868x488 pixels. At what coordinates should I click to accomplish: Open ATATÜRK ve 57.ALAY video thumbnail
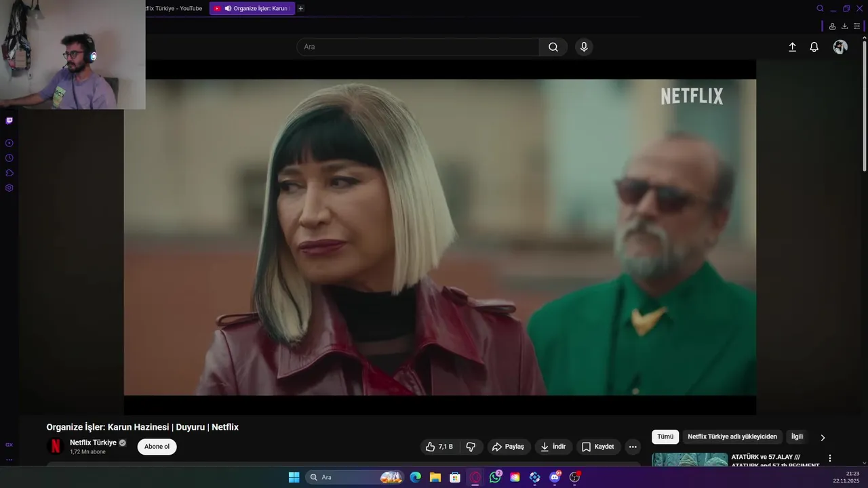pos(690,460)
